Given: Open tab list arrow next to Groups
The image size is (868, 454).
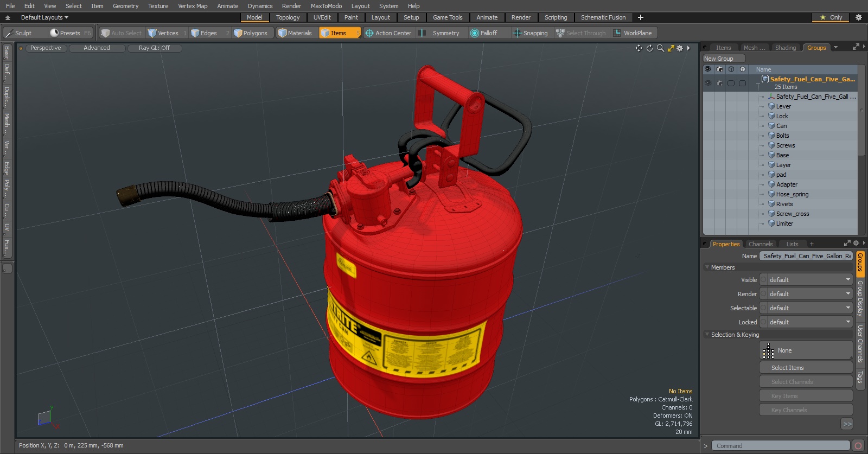Looking at the screenshot, I should pyautogui.click(x=835, y=48).
